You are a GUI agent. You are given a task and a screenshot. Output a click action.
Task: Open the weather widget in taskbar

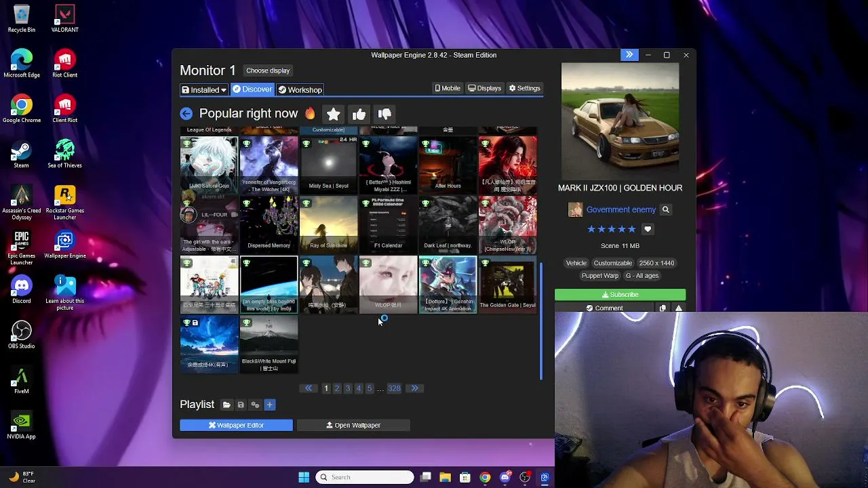pos(22,477)
